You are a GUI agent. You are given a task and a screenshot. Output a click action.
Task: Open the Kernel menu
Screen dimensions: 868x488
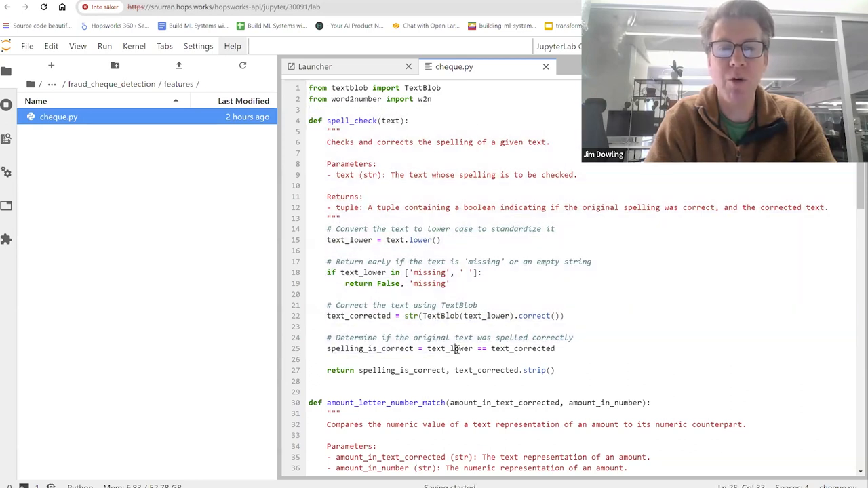(x=134, y=46)
